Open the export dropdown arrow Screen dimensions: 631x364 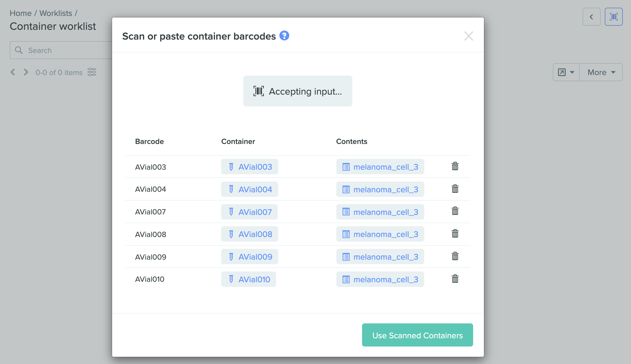[572, 72]
